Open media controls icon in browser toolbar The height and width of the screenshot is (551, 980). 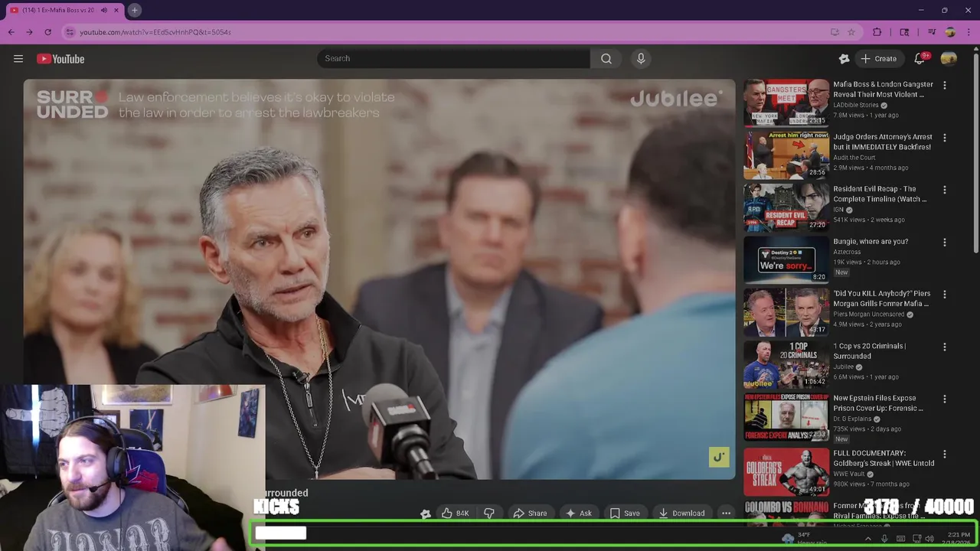coord(932,32)
